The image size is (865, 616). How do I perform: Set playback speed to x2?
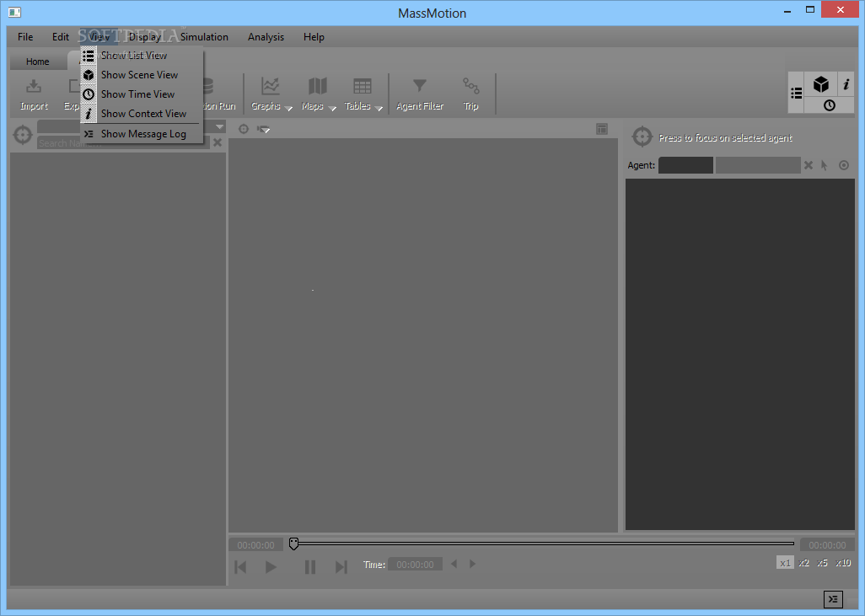[x=803, y=563]
